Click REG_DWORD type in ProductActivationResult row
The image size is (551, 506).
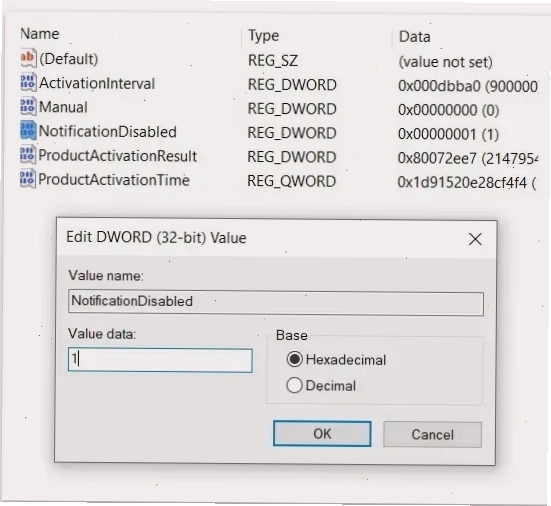point(292,157)
